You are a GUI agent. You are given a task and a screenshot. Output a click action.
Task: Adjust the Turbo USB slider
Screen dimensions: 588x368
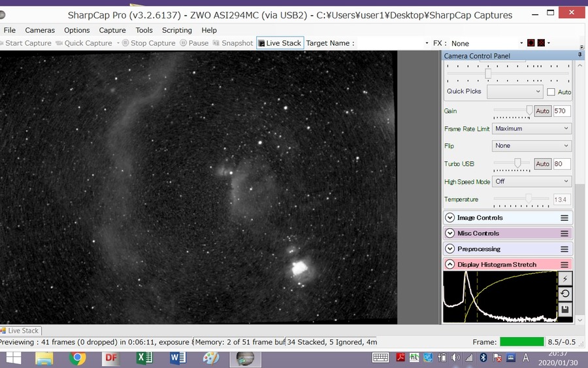point(517,163)
